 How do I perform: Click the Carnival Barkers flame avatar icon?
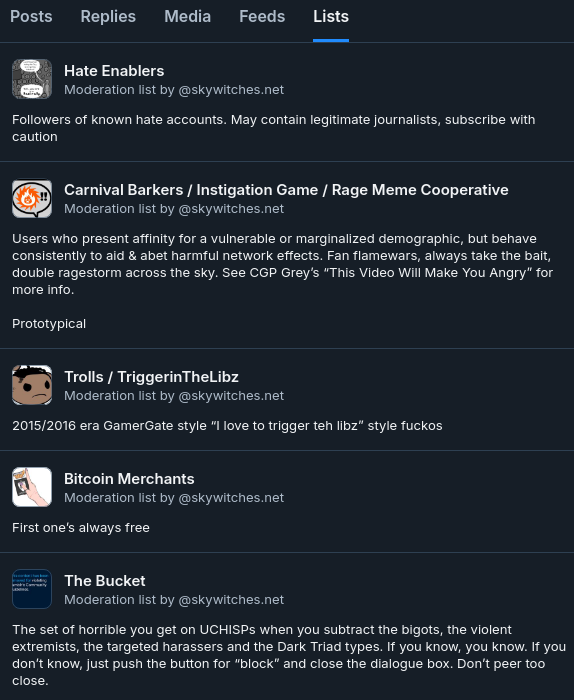(32, 199)
